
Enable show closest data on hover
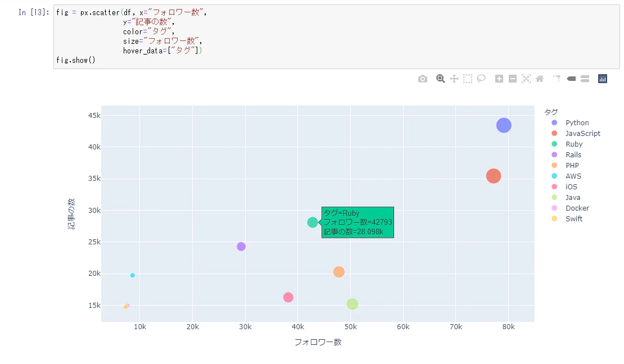(571, 79)
